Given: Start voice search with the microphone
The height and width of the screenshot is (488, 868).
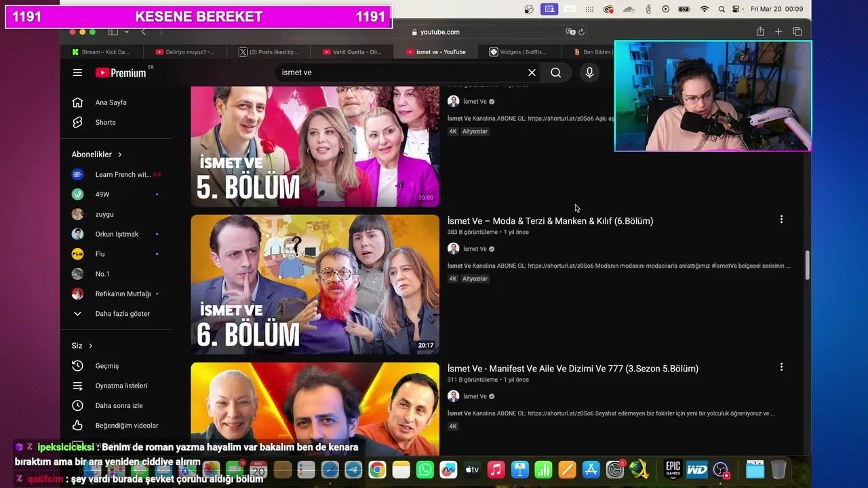Looking at the screenshot, I should pos(589,73).
